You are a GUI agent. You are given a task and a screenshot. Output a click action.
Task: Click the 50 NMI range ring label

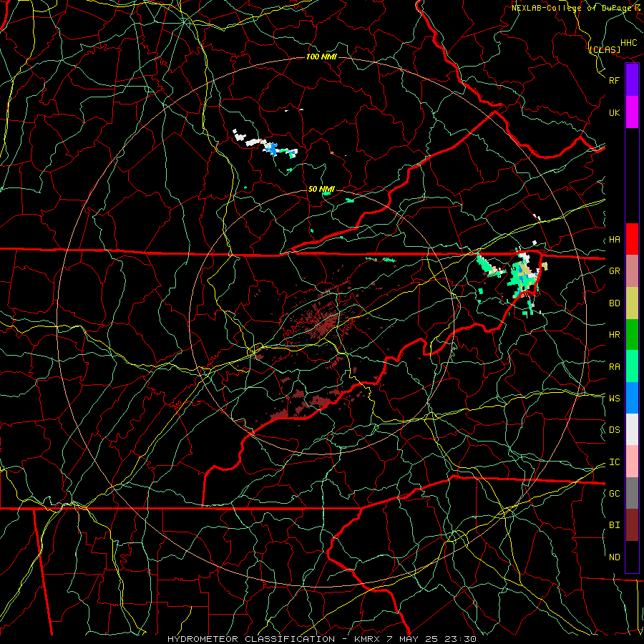pyautogui.click(x=321, y=190)
